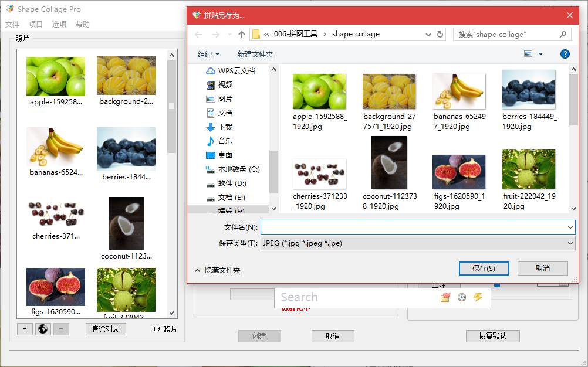Select coconut-1123738_1920.jpg in dialog

(x=389, y=174)
